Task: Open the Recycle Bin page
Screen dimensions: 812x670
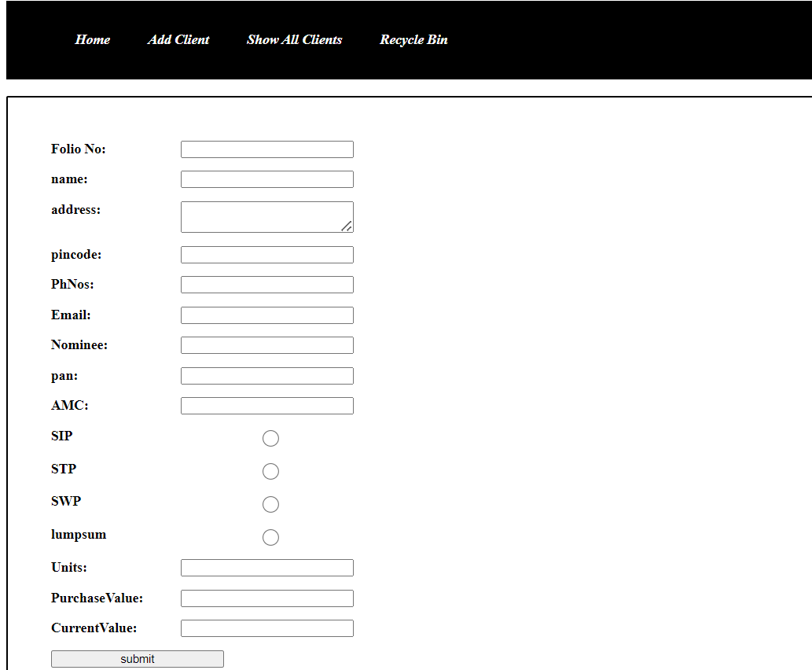Action: [413, 40]
